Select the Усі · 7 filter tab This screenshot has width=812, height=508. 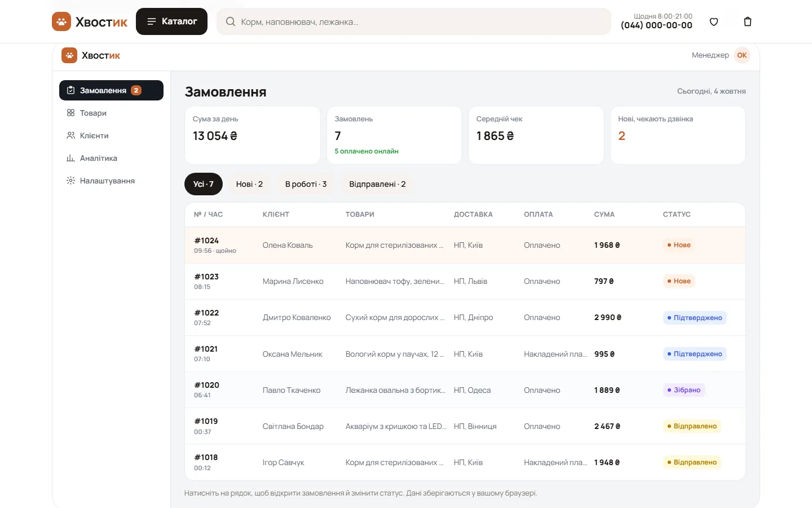coord(204,184)
